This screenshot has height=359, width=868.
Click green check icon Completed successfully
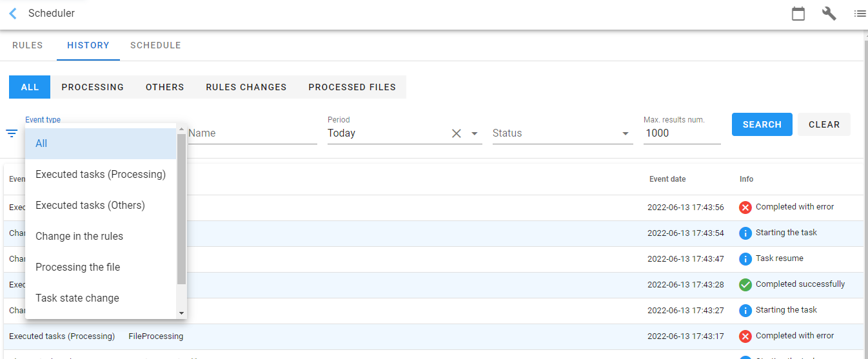tap(745, 285)
